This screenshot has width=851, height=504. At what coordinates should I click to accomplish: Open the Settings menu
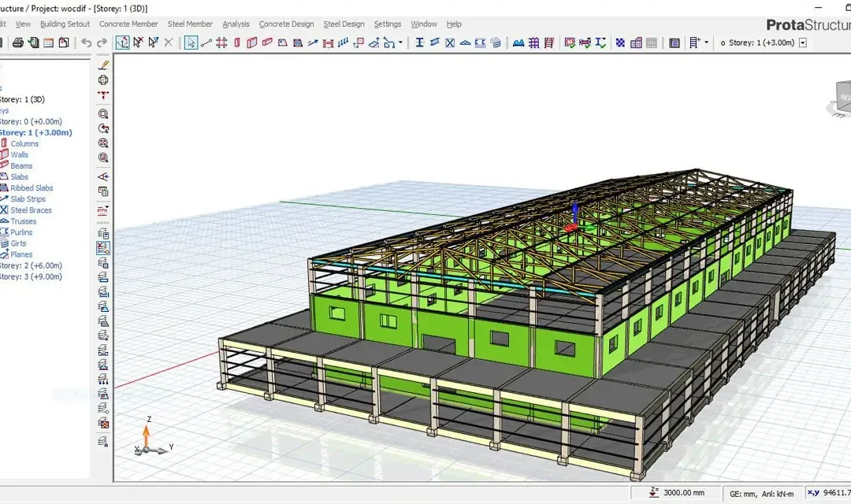[388, 24]
